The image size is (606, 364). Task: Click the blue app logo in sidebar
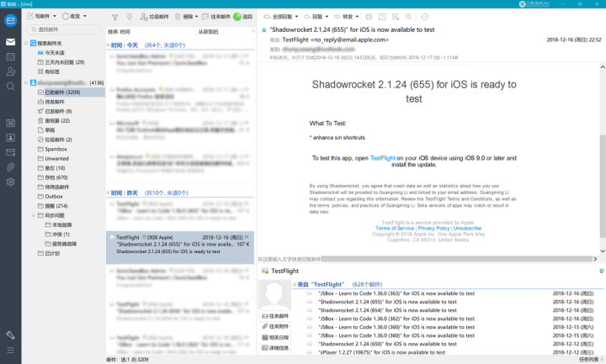click(x=10, y=20)
